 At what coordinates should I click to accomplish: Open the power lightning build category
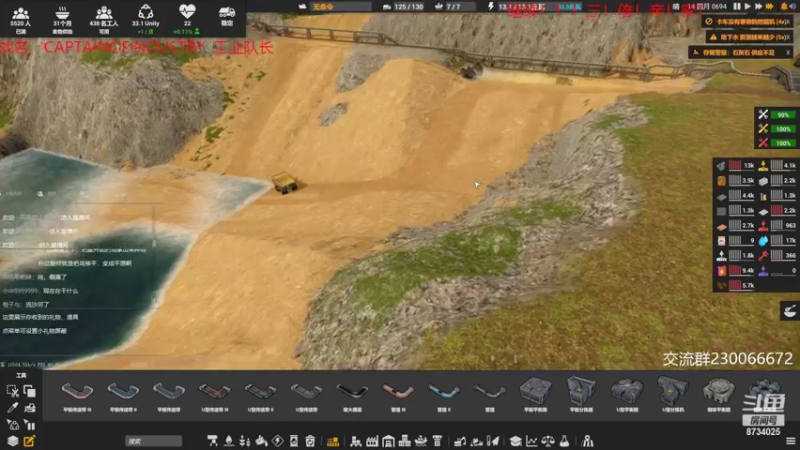click(278, 441)
